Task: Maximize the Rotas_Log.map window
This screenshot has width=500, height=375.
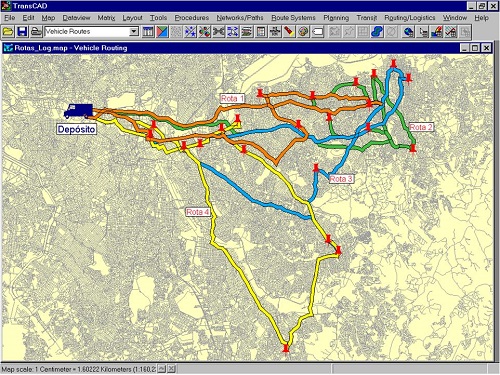Action: tap(475, 48)
